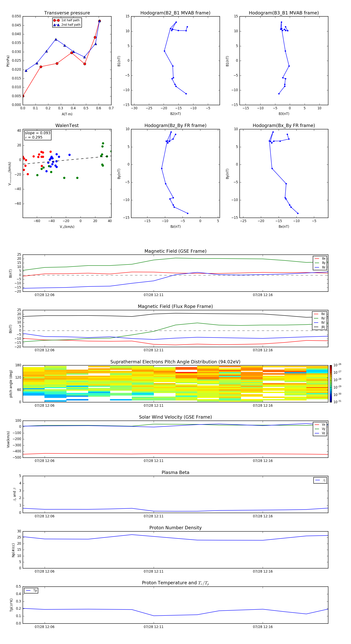Screen dimensions: 351x644
Task: Click '07/28 12:16' tick under Plasma Beta plot
Action: click(262, 516)
